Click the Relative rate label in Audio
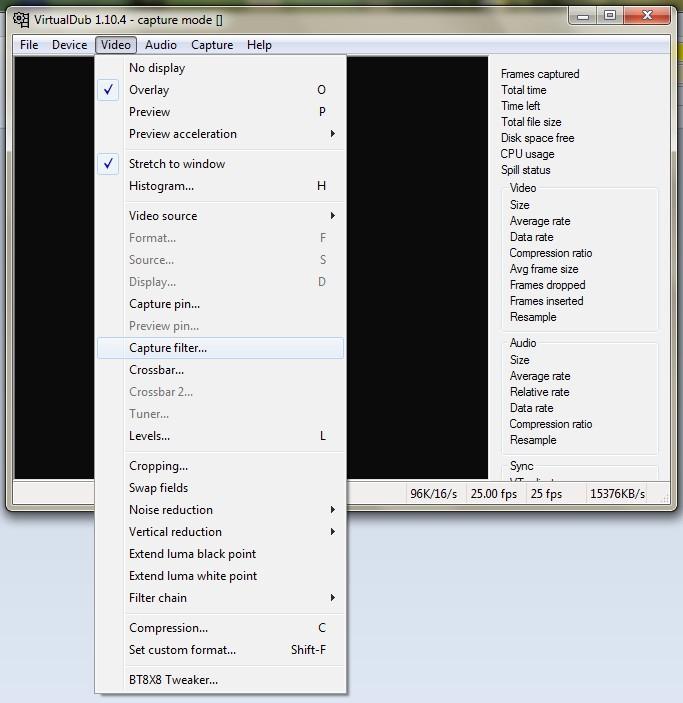This screenshot has width=683, height=703. pos(539,392)
